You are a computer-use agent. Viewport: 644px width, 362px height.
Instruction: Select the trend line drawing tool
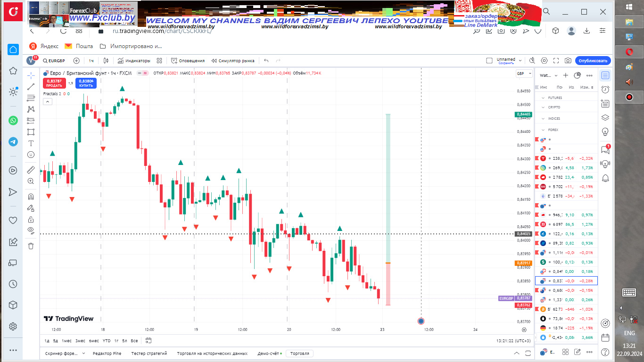tap(31, 87)
